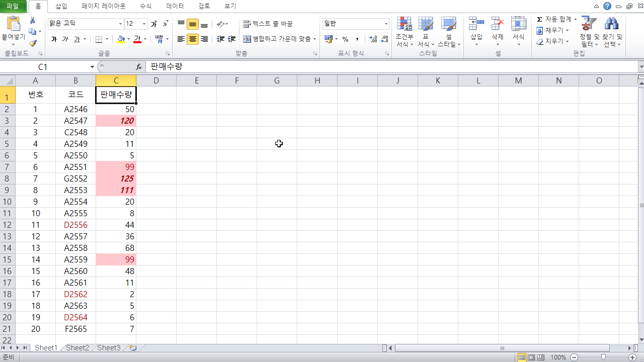Screen dimensions: 644x362
Task: Open 표 서식 table format gallery
Action: [426, 32]
